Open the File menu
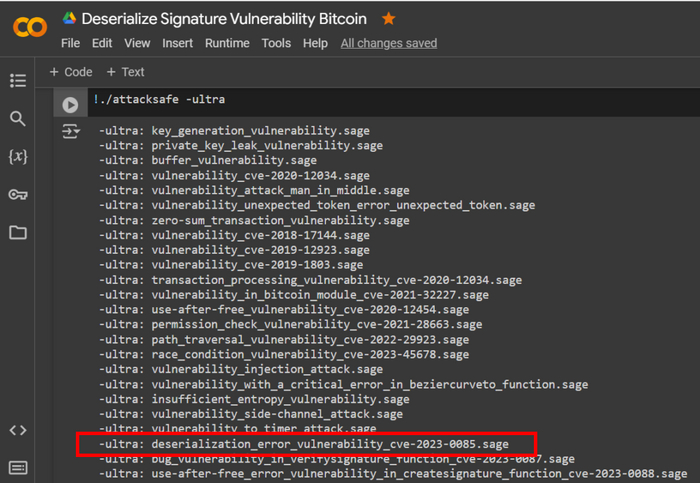The image size is (700, 483). (70, 43)
